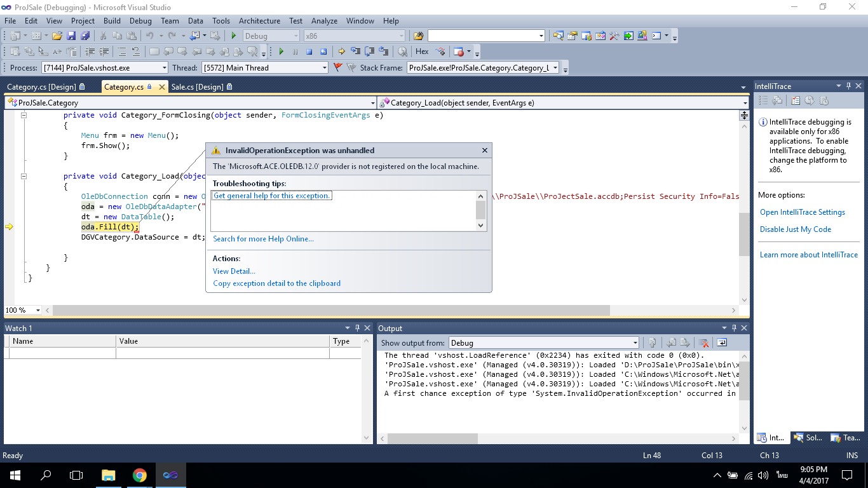Screen dimensions: 868x488
Task: Open Windows Start button
Action: [x=15, y=475]
